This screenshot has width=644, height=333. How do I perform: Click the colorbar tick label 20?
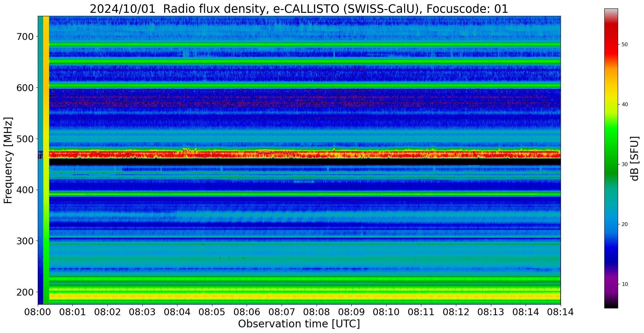[625, 224]
